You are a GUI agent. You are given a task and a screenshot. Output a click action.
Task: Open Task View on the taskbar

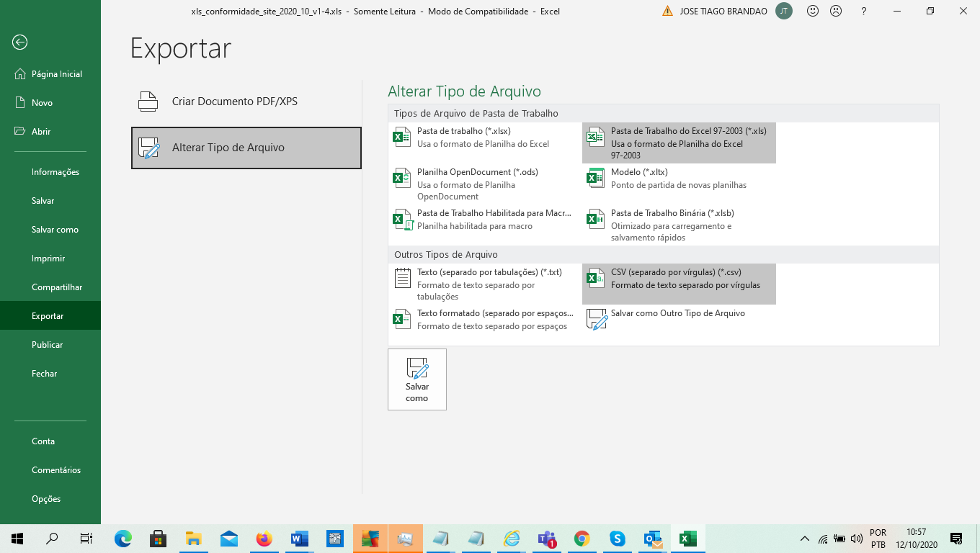(x=86, y=538)
